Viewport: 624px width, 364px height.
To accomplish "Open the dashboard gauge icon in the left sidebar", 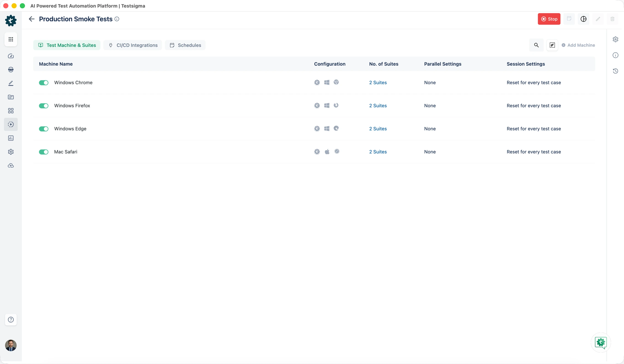I will click(11, 56).
